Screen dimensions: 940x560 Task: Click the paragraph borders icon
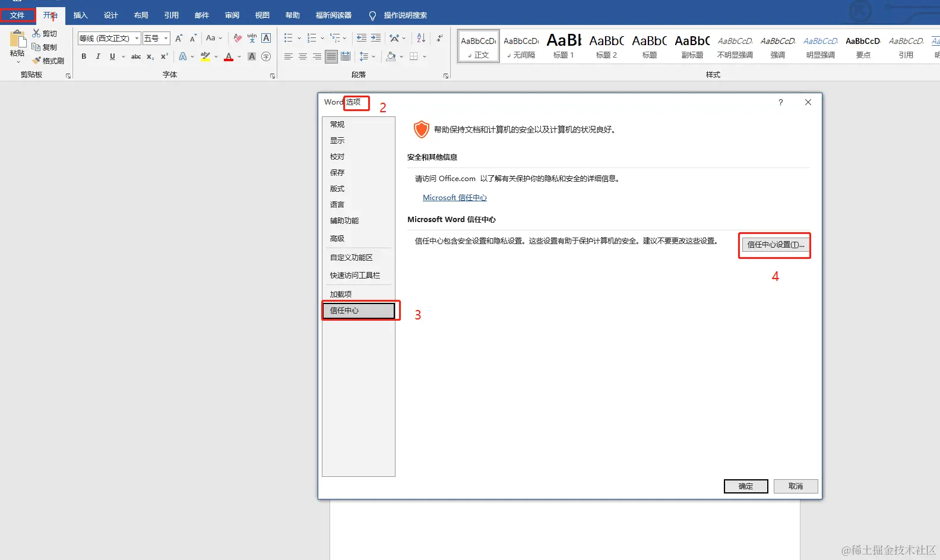(x=414, y=56)
